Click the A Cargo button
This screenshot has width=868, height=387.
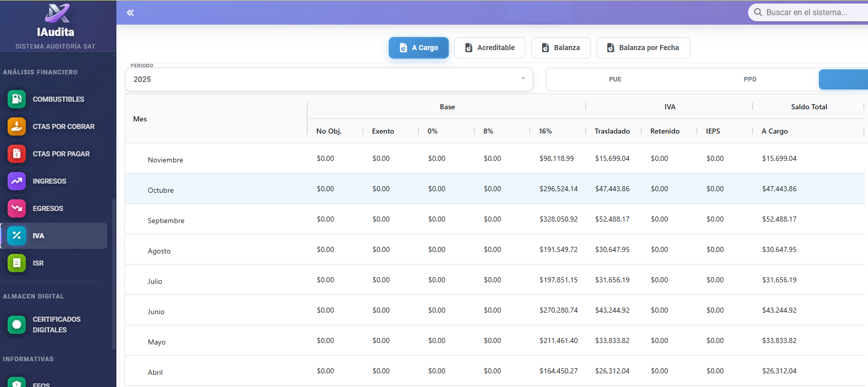click(419, 48)
